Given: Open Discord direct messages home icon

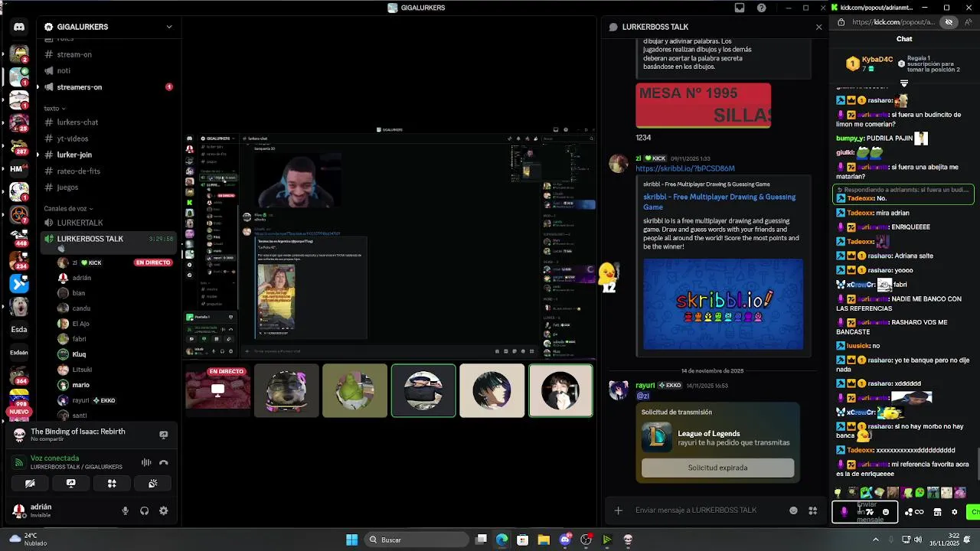Looking at the screenshot, I should click(x=19, y=27).
